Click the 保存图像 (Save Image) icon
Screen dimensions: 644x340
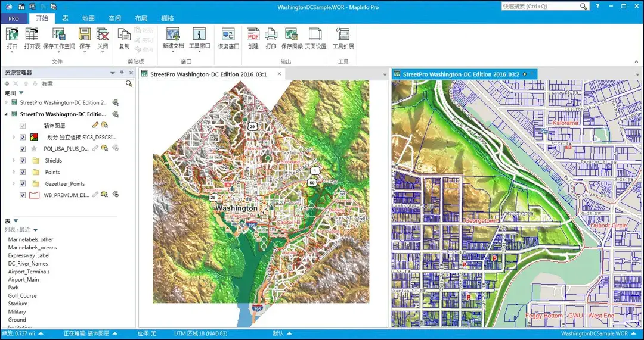click(x=292, y=35)
